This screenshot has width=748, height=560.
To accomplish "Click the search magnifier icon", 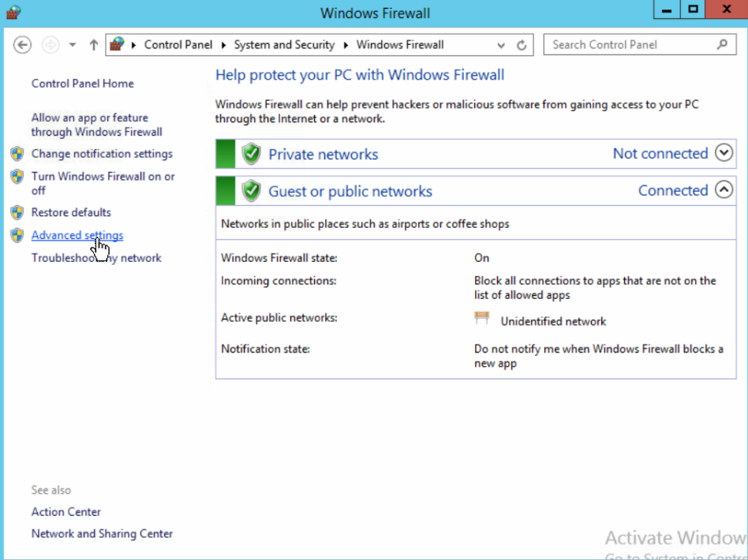I will 723,44.
